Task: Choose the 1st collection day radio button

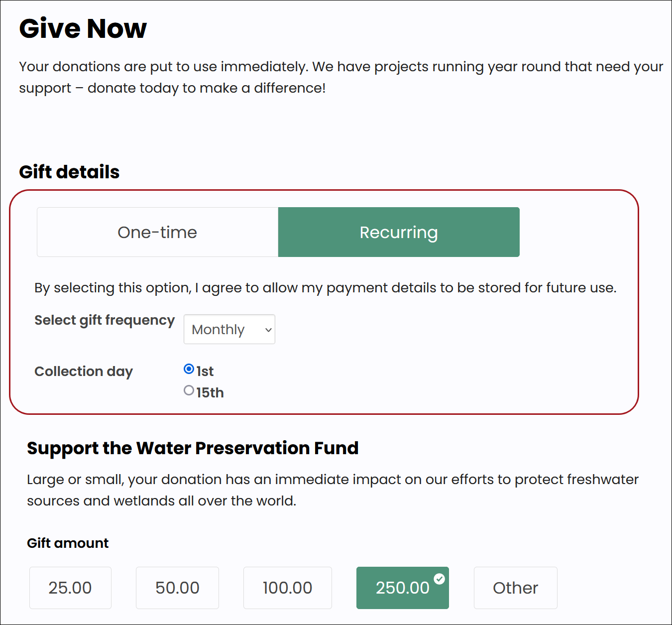Action: coord(189,369)
